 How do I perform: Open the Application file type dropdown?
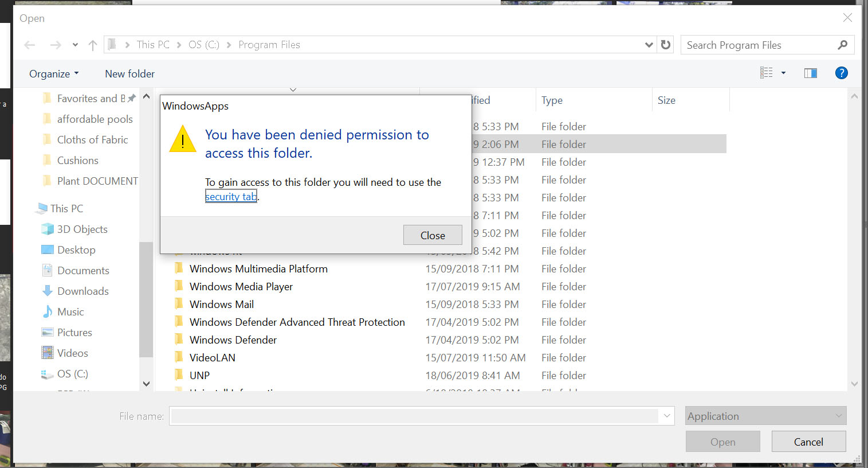(x=765, y=416)
